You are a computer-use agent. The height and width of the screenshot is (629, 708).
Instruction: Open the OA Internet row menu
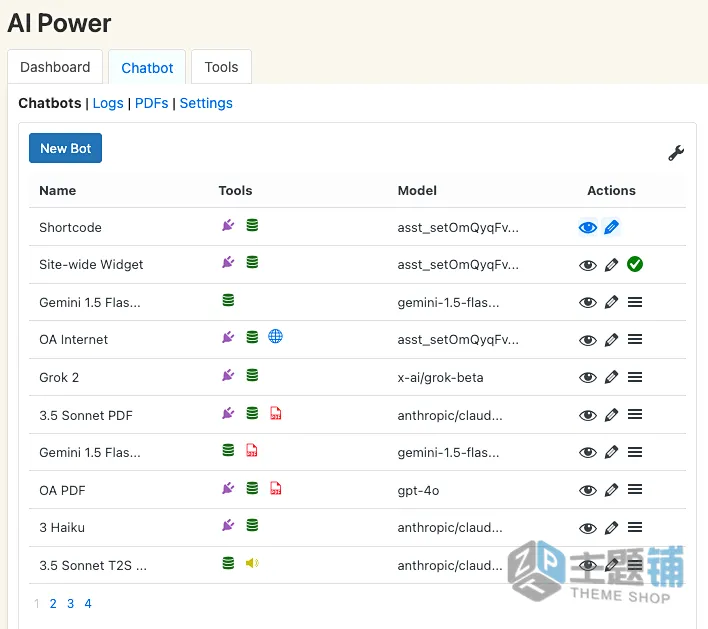[635, 340]
